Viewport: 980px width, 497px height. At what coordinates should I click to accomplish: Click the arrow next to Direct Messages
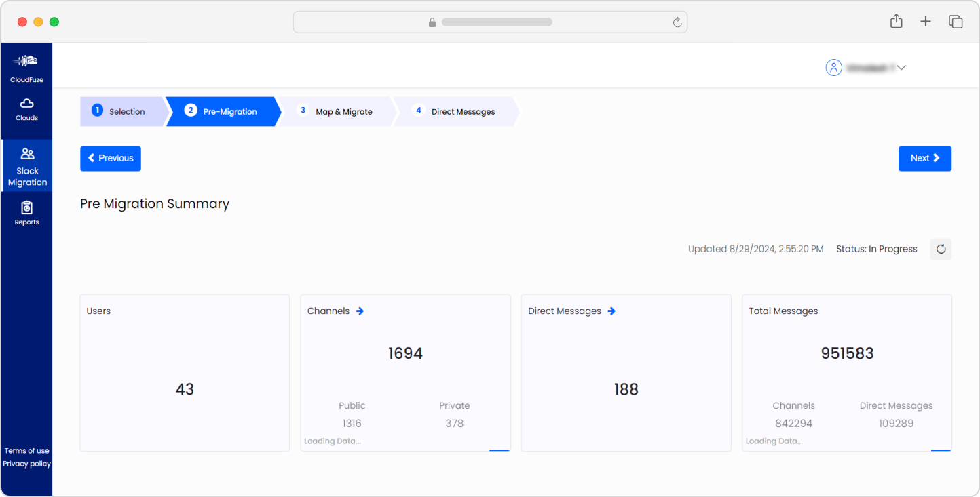pyautogui.click(x=611, y=311)
